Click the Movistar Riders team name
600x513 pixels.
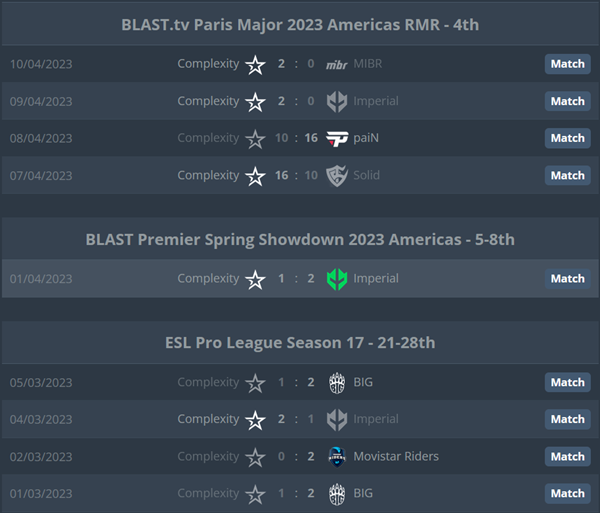coord(396,456)
